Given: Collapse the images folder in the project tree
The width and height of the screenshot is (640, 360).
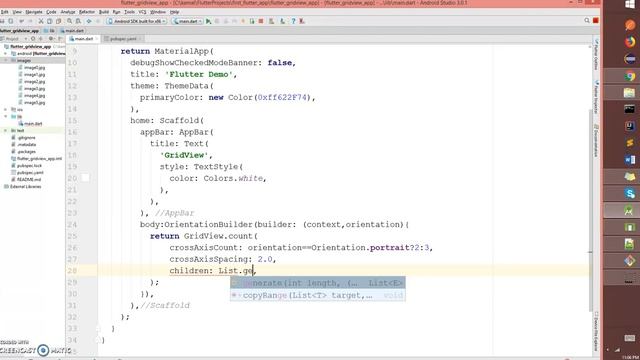Looking at the screenshot, I should click(6, 60).
